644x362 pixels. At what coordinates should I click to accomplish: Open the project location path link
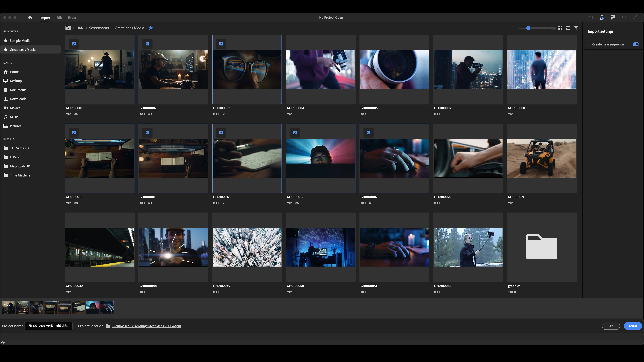pyautogui.click(x=146, y=326)
